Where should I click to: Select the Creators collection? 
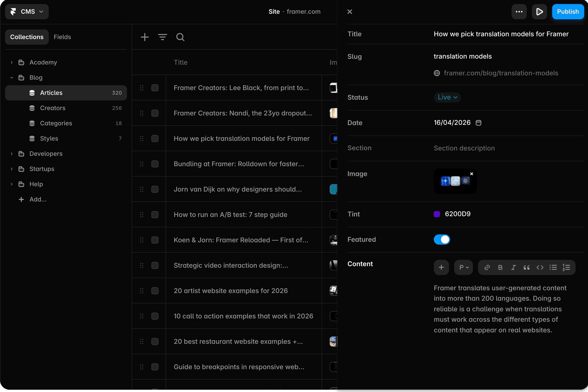[53, 108]
